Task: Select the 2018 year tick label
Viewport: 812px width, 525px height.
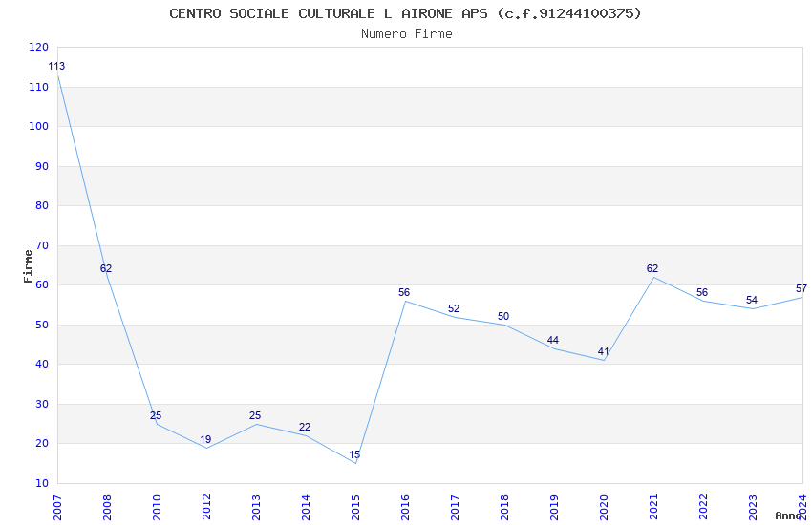Action: tap(504, 508)
